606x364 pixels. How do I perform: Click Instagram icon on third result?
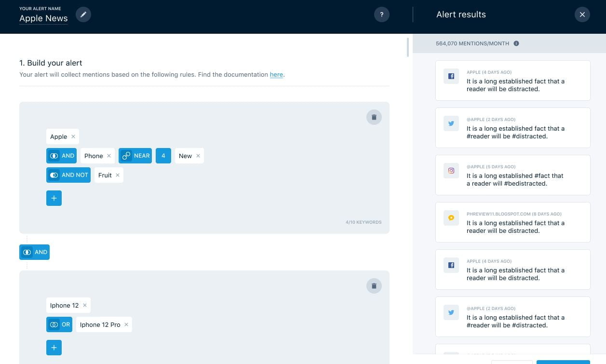click(x=451, y=171)
